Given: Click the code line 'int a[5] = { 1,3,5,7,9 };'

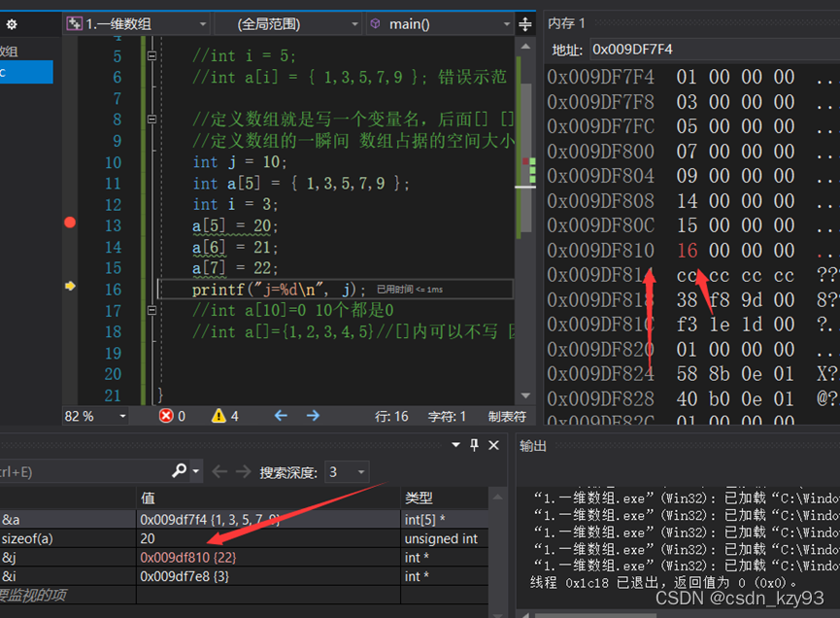Looking at the screenshot, I should (x=300, y=184).
